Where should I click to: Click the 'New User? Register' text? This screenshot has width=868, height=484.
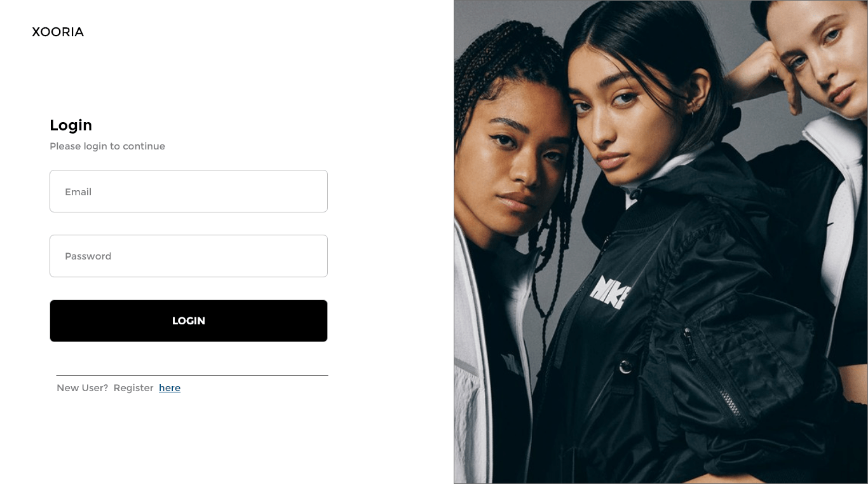point(105,388)
